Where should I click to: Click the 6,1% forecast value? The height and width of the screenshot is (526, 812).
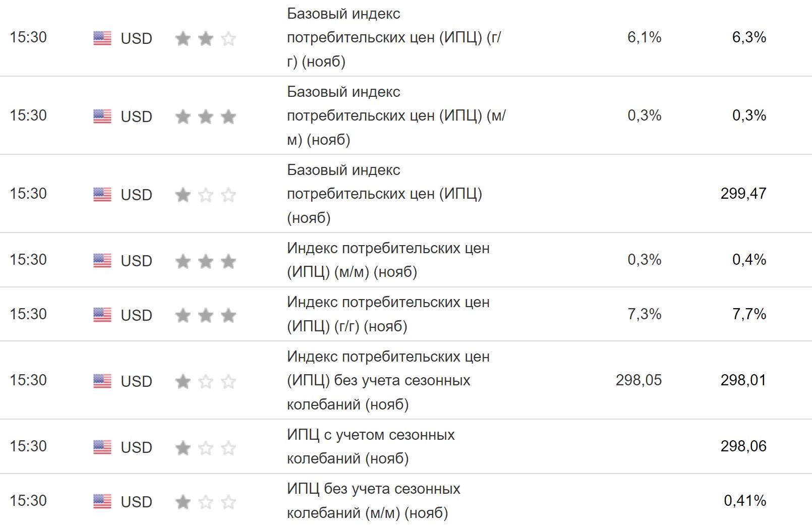pos(644,37)
